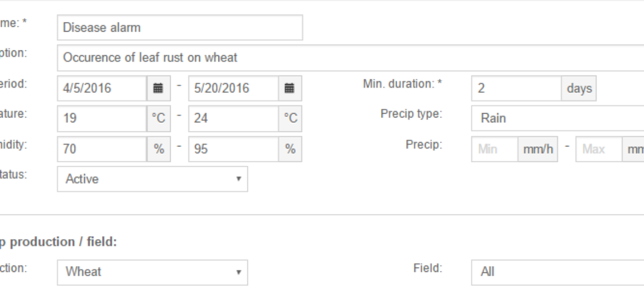Click the maximum humidity % addon
Screen dimensions: 644x303
point(290,149)
